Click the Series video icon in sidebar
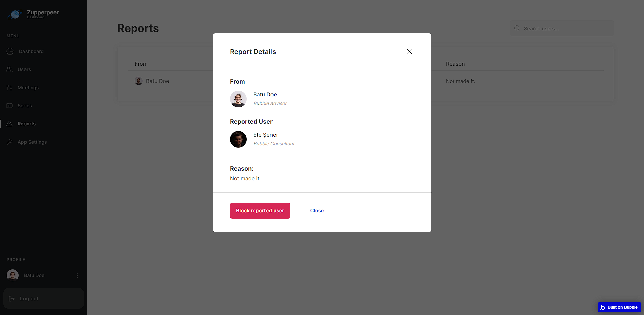Image resolution: width=644 pixels, height=315 pixels. [x=9, y=106]
